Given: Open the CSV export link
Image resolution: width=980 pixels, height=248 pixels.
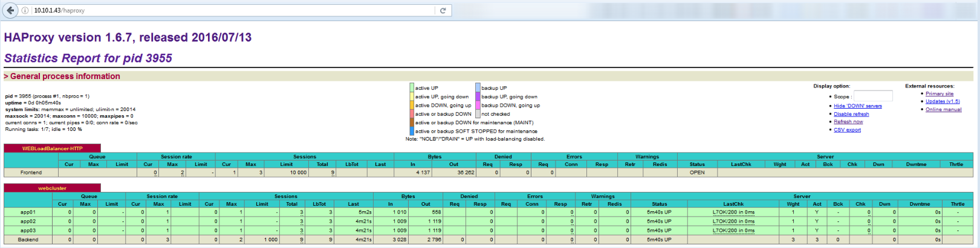Looking at the screenshot, I should pyautogui.click(x=847, y=130).
